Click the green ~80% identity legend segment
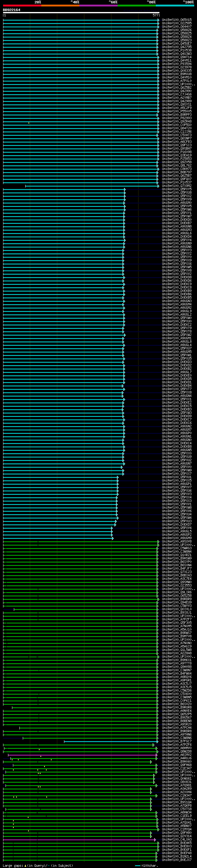The image size is (197, 868). [x=137, y=6]
